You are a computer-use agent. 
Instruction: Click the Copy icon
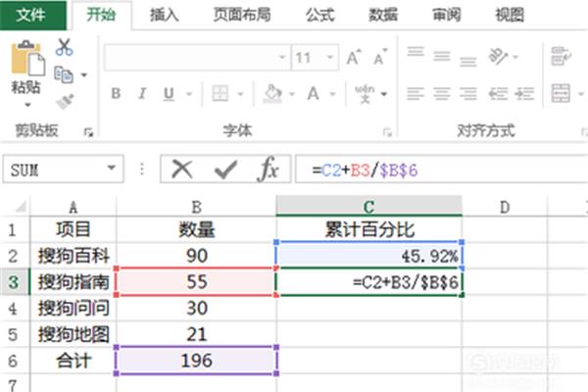click(64, 74)
